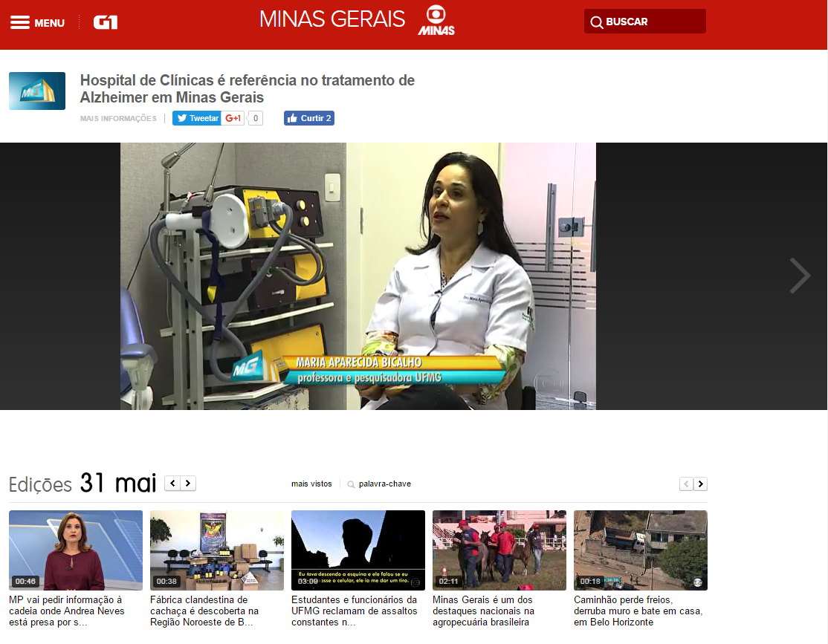Show the previous page of video thumbnails
Image resolution: width=828 pixels, height=644 pixels.
(686, 484)
